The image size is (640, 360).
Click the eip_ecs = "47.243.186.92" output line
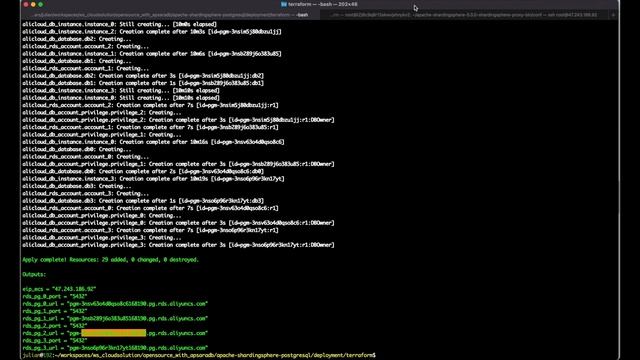(x=59, y=289)
